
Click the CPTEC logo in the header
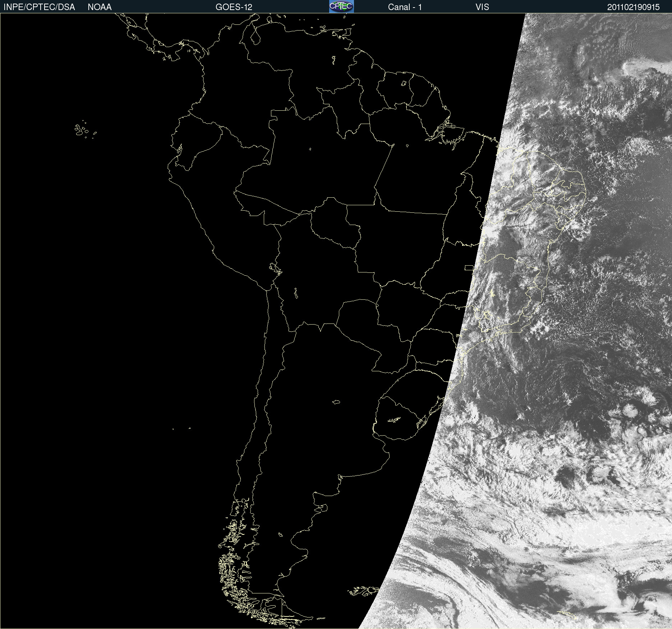point(341,6)
